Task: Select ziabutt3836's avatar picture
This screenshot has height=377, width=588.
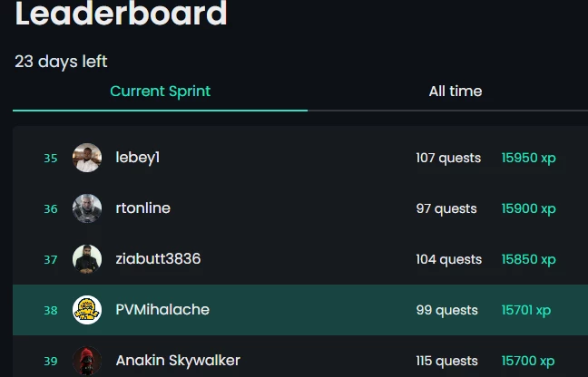Action: 87,259
